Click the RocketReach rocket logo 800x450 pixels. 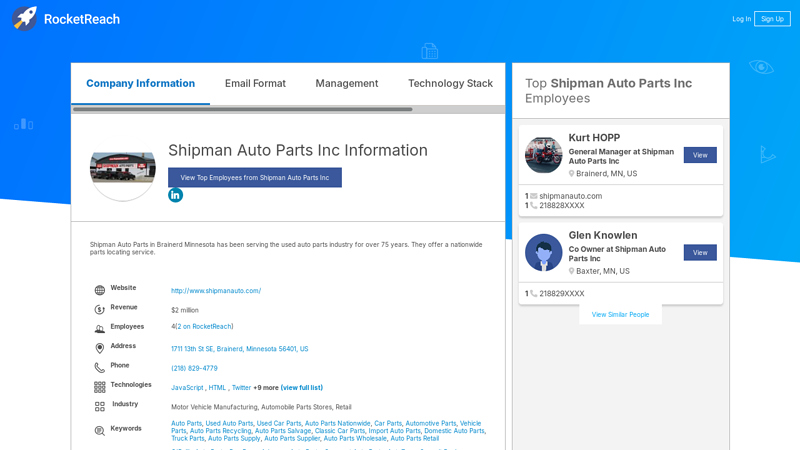24,18
